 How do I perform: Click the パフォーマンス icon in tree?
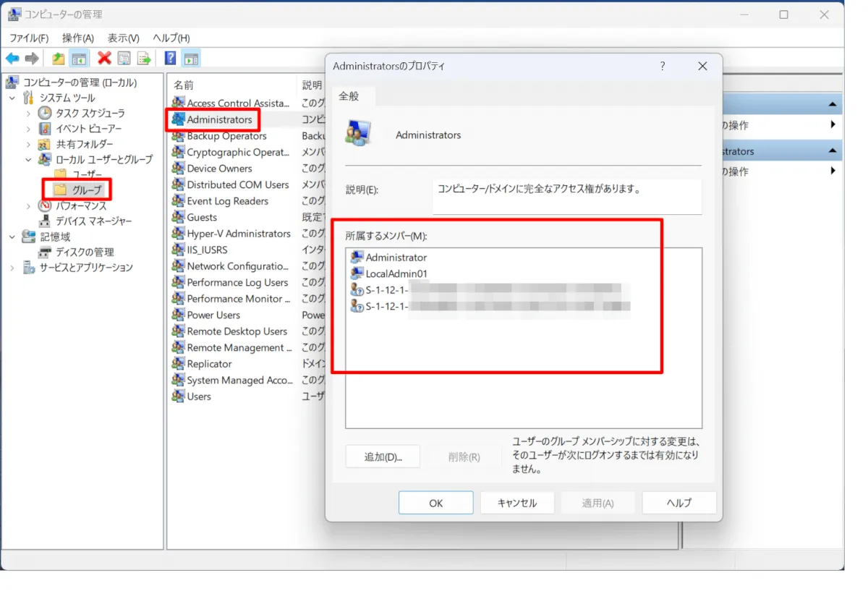pyautogui.click(x=45, y=205)
